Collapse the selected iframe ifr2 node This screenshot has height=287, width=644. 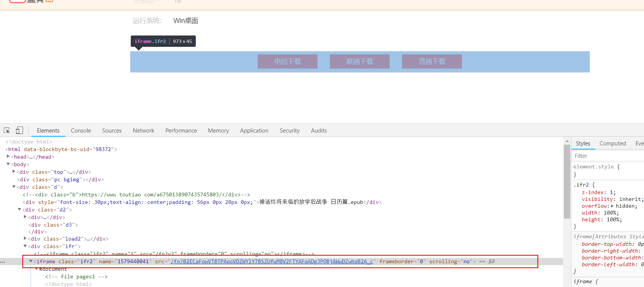(31, 261)
